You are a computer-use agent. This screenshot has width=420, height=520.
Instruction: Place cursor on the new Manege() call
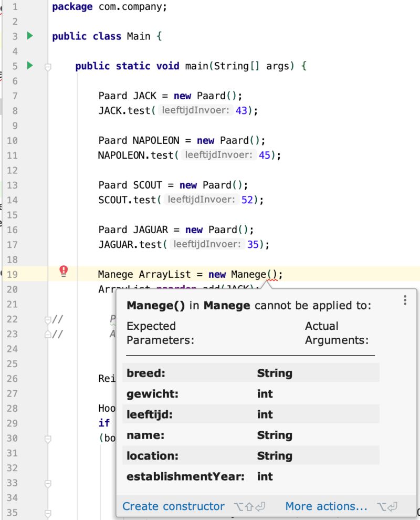252,274
